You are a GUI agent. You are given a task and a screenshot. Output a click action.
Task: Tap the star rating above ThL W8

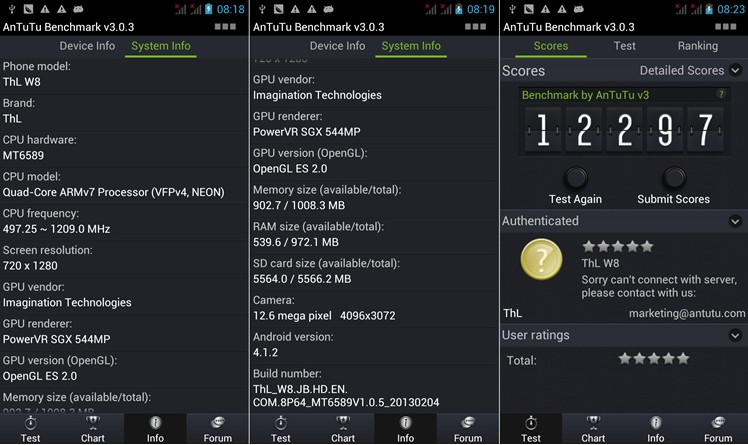(618, 246)
